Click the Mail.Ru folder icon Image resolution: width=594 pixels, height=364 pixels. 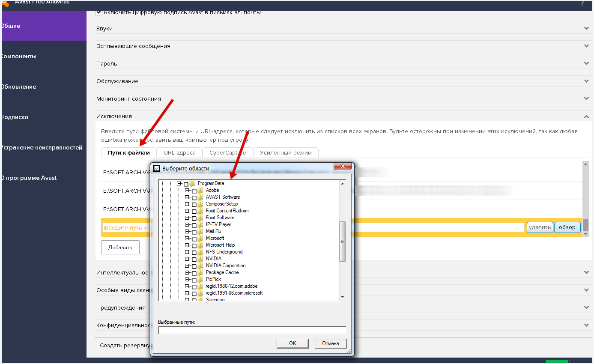pyautogui.click(x=200, y=231)
